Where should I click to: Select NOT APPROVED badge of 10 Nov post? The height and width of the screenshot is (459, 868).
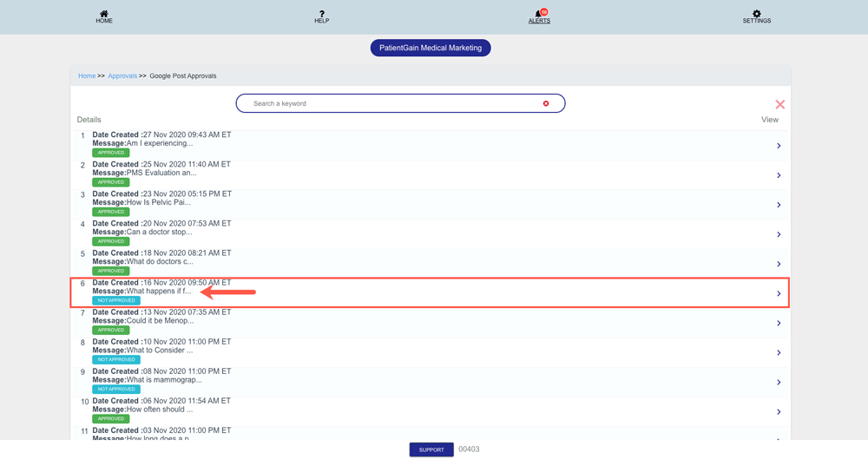tap(116, 359)
